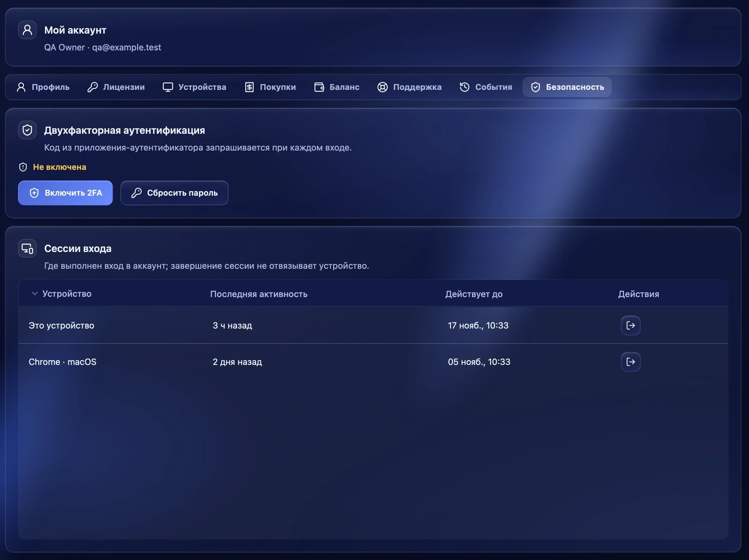
Task: Click the warning shield icon next to Не включена
Action: coord(23,167)
